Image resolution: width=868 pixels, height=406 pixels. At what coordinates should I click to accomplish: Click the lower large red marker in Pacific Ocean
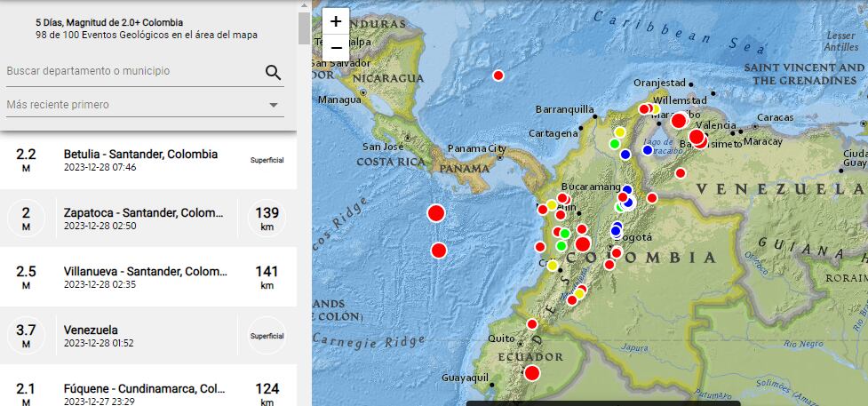438,251
